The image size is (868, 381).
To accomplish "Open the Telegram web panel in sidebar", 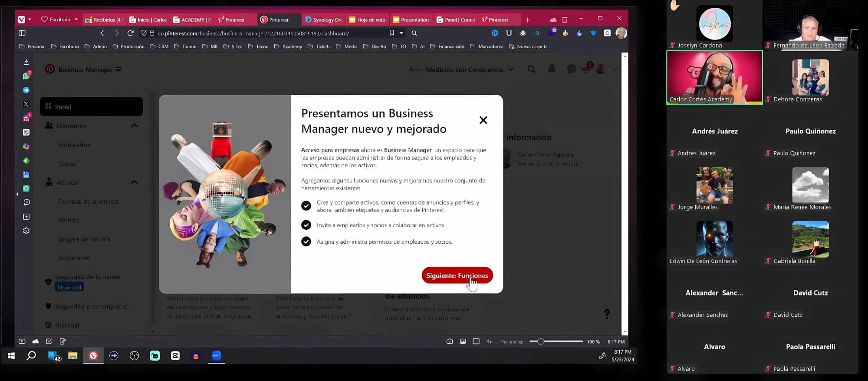I will (x=26, y=90).
